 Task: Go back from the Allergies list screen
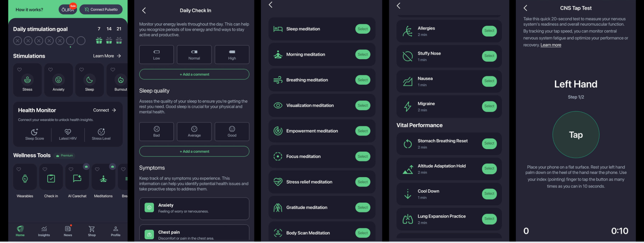(x=398, y=6)
